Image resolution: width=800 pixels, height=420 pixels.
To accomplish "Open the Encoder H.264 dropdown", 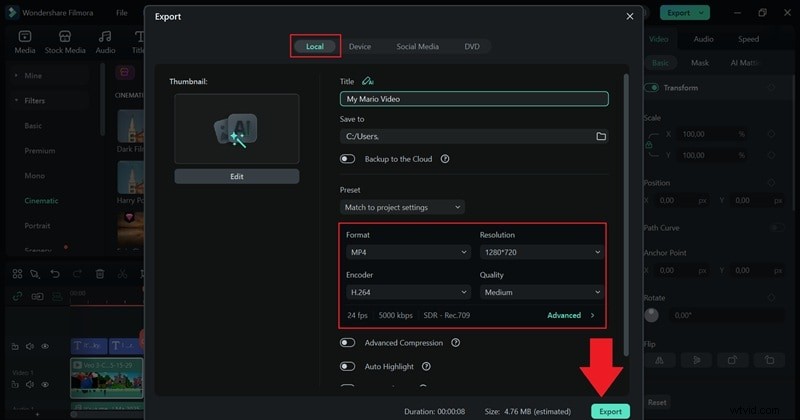I will pyautogui.click(x=408, y=292).
